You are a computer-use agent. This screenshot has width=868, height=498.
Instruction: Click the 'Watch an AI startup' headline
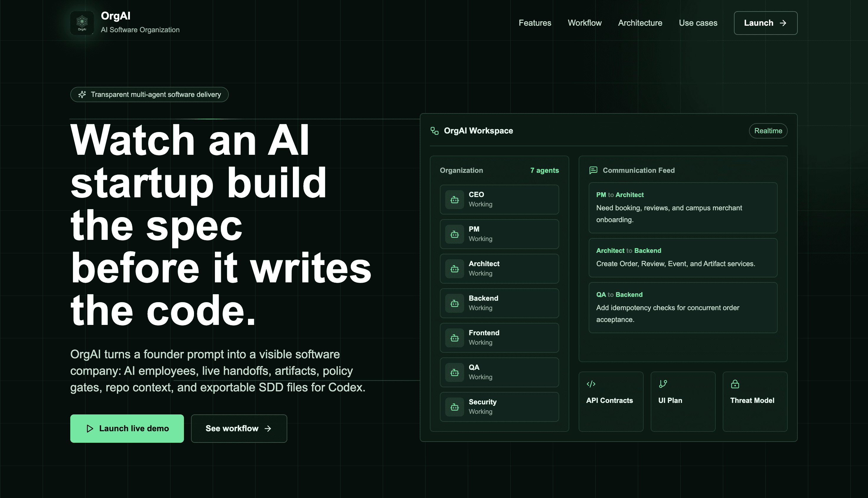(x=221, y=225)
